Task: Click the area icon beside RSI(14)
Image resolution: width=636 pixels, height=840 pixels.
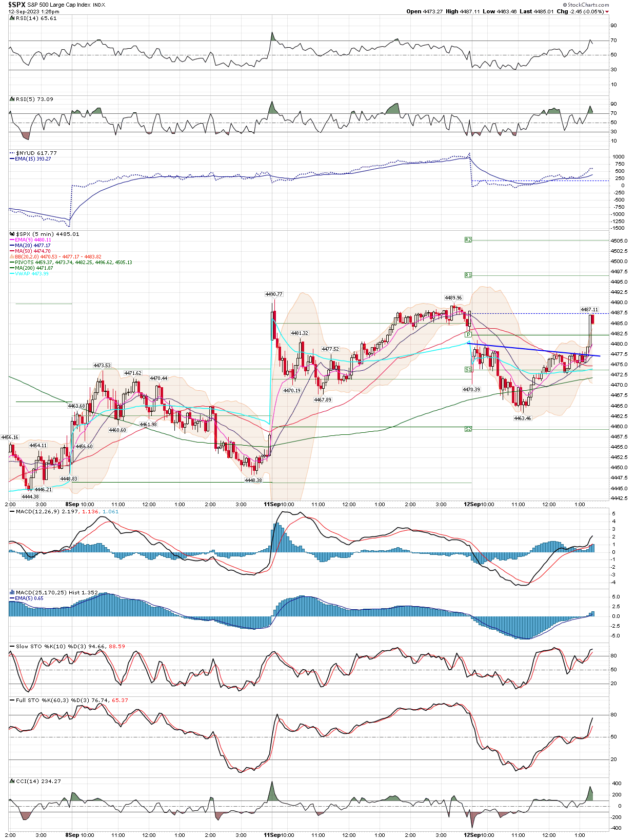Action: coord(12,18)
